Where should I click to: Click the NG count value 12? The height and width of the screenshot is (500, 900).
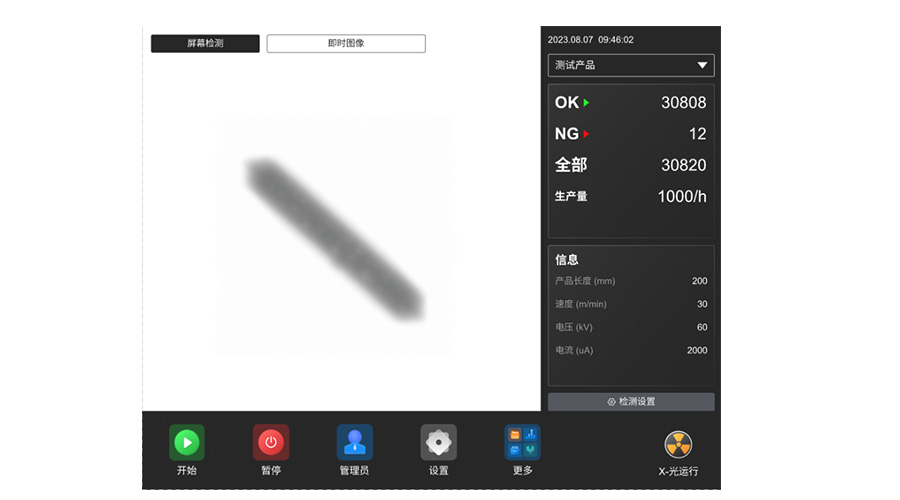697,134
